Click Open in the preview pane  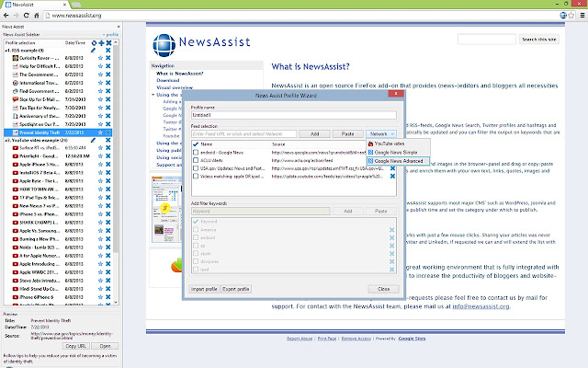pos(105,346)
